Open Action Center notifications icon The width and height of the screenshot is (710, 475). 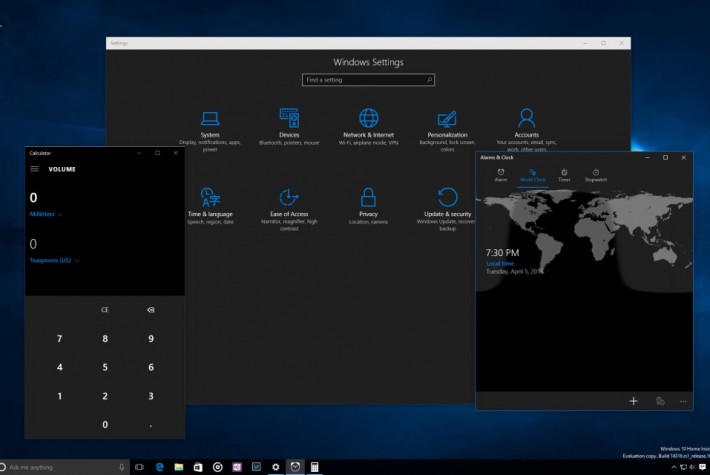702,467
